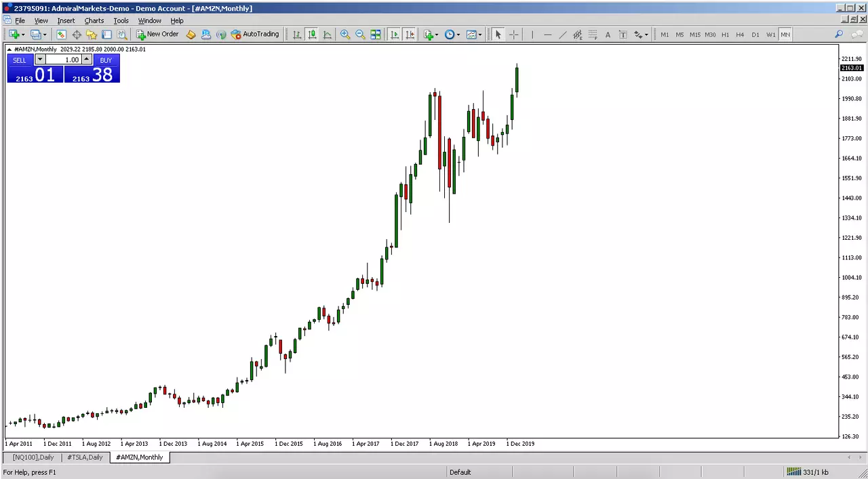Draw a trendline
This screenshot has height=479, width=868.
[562, 35]
